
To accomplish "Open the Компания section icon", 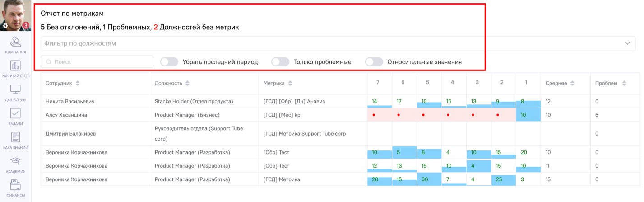I will pos(15,42).
